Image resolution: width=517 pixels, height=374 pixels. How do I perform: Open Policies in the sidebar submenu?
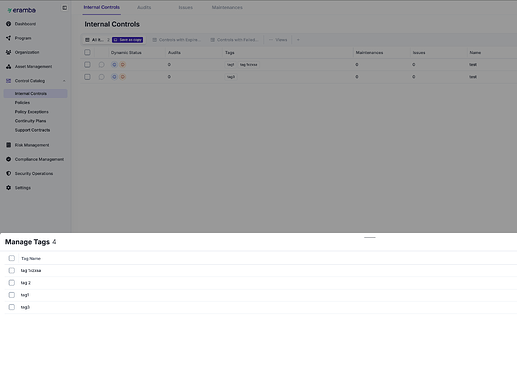(x=22, y=103)
